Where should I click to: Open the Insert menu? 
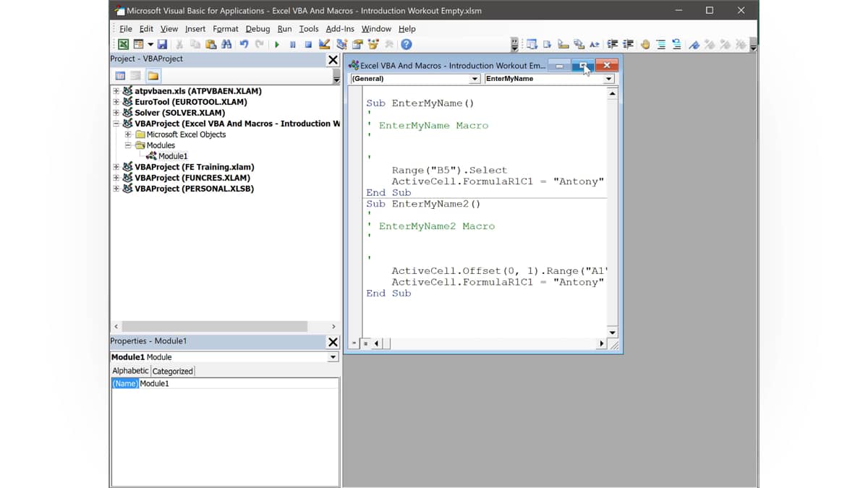click(195, 29)
